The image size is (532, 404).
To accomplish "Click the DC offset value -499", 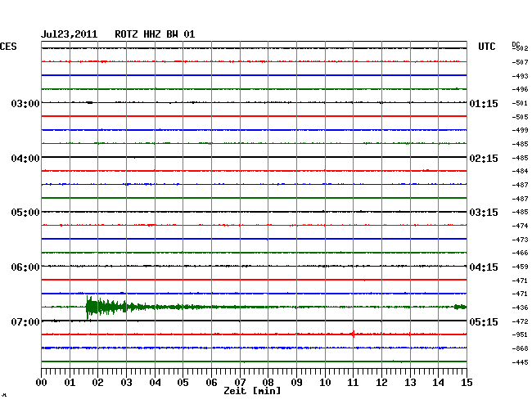I will [520, 130].
